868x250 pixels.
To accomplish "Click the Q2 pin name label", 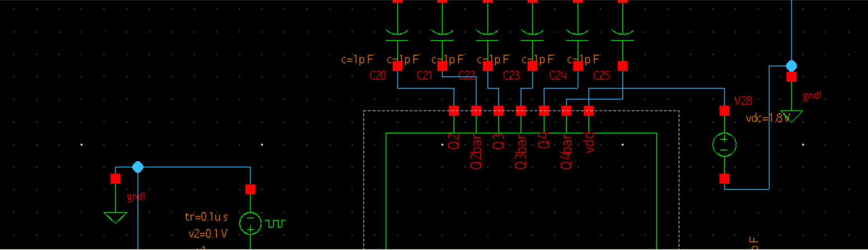I will 454,141.
